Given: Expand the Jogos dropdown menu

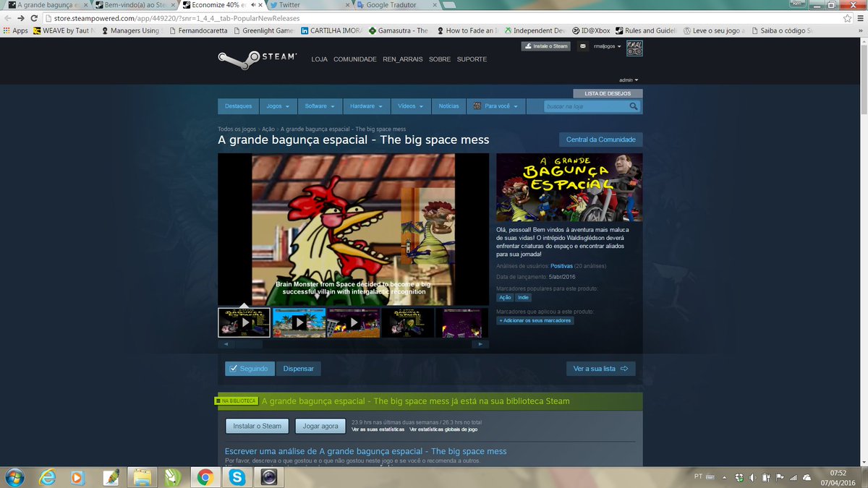Looking at the screenshot, I should [x=277, y=106].
